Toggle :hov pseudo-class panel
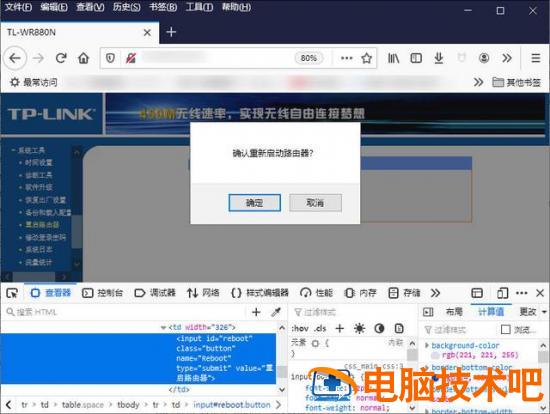The width and height of the screenshot is (550, 414). pyautogui.click(x=300, y=329)
